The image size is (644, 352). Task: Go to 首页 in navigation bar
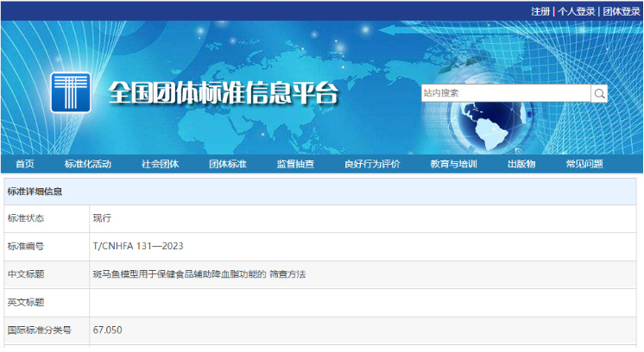25,164
